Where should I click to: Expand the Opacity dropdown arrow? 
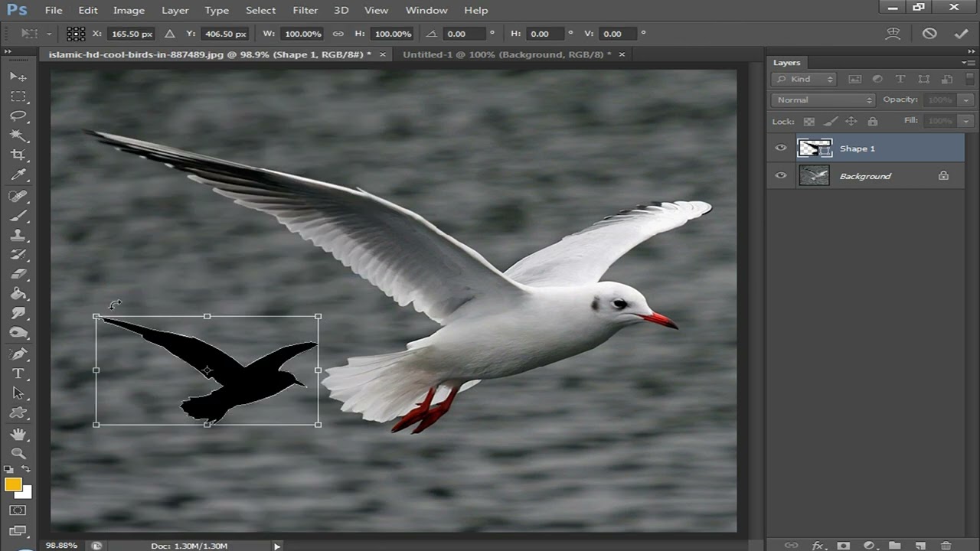(x=966, y=99)
